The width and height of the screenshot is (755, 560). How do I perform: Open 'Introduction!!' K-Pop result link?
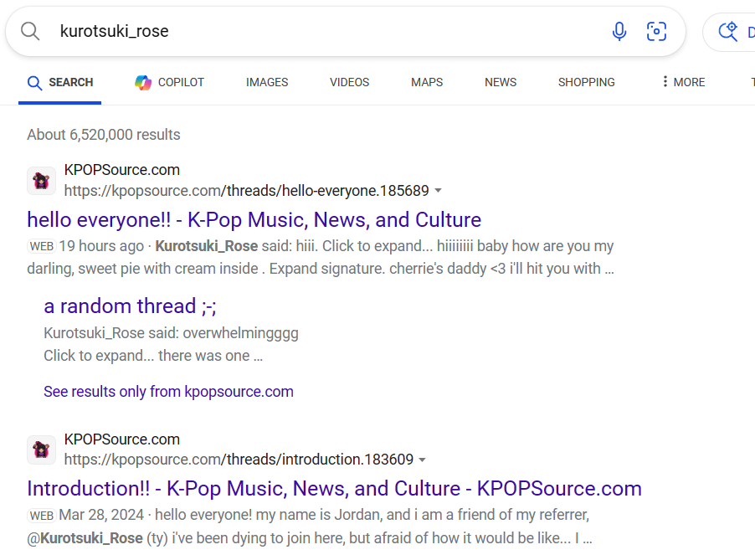[x=334, y=489]
